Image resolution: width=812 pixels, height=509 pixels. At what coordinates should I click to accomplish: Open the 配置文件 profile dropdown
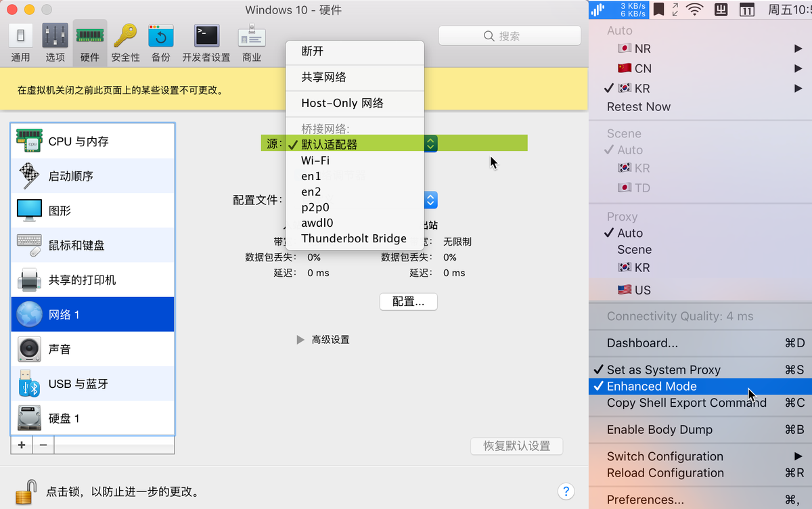[x=431, y=200]
